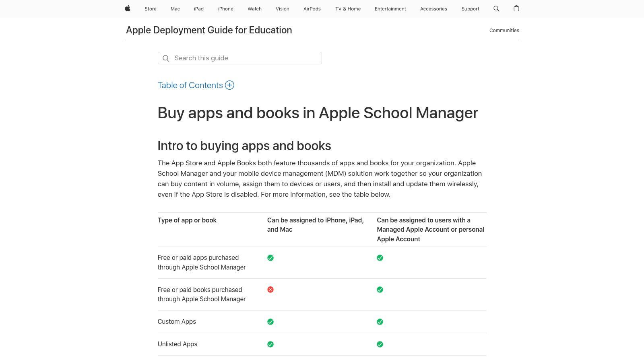Click the green checkmark beside Unlisted Apps

tap(270, 344)
